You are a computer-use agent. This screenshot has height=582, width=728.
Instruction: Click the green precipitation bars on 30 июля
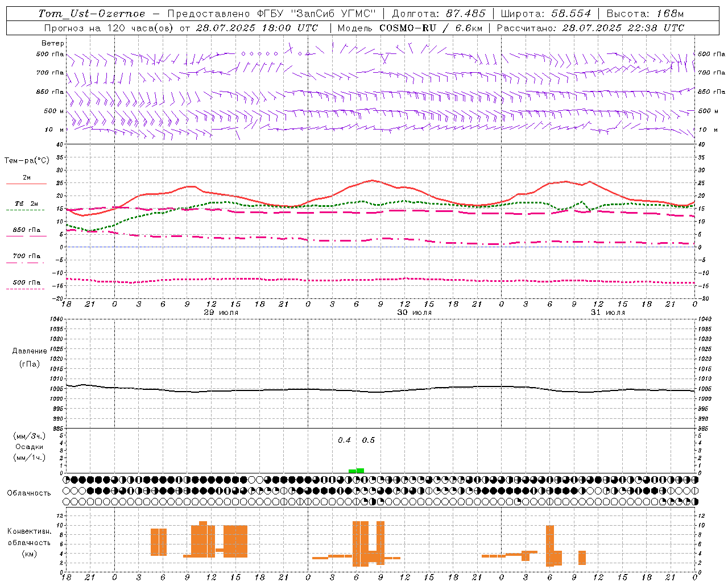pyautogui.click(x=357, y=471)
